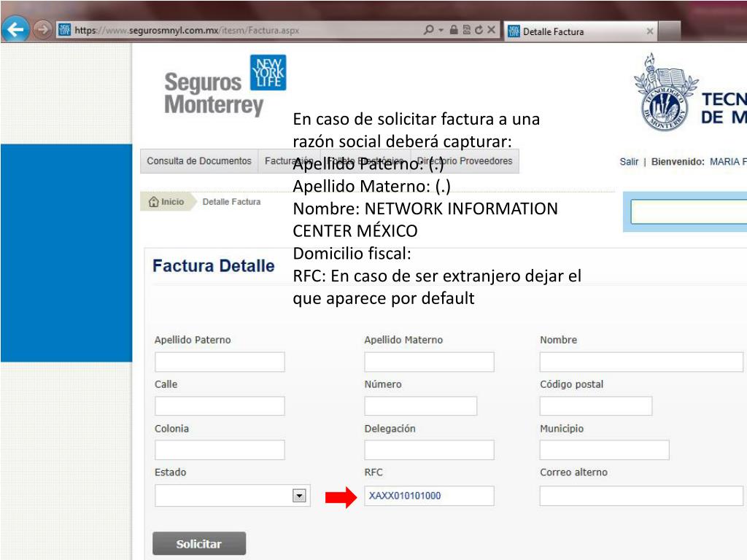Viewport: 747px width, 560px height.
Task: Stop loading with the X icon
Action: [x=491, y=29]
